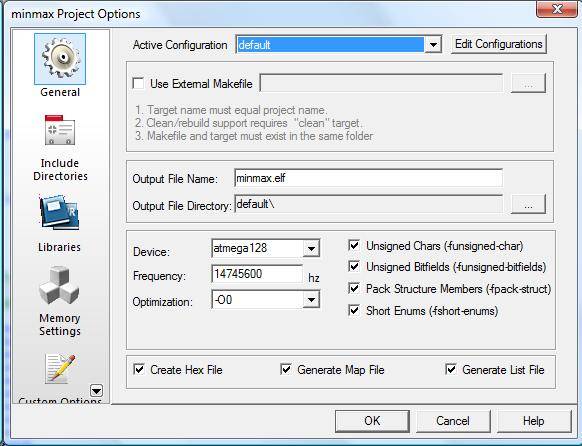This screenshot has height=446, width=582.
Task: Click the General label in sidebar
Action: tap(60, 92)
